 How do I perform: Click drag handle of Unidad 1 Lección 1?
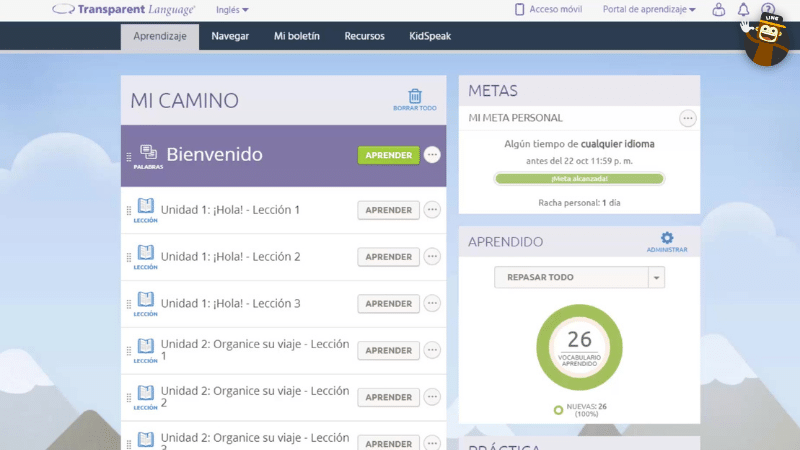point(129,210)
